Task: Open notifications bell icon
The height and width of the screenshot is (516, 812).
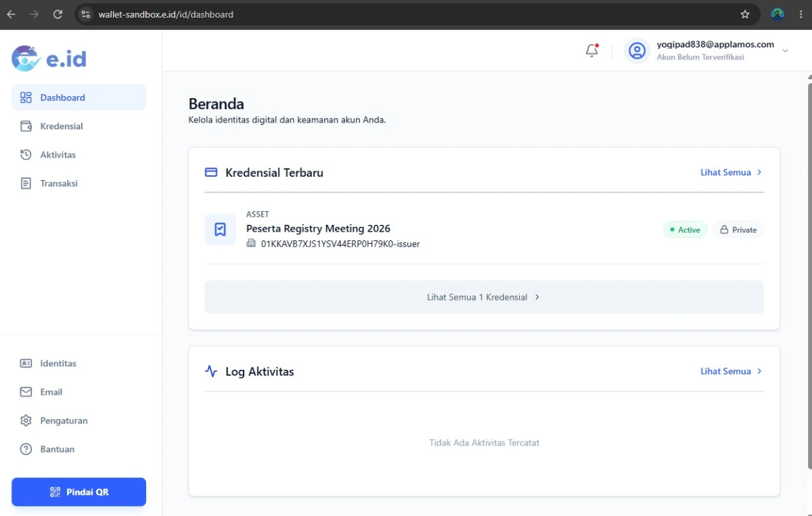Action: (x=592, y=50)
